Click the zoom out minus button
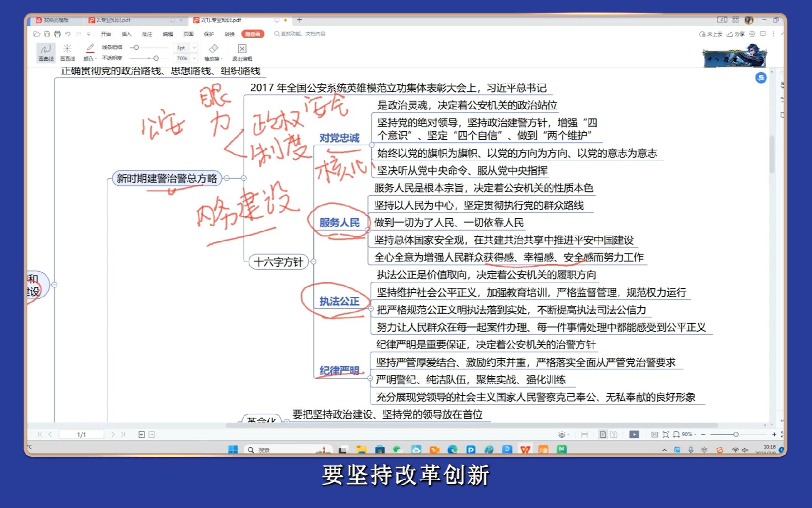Image resolution: width=812 pixels, height=508 pixels. [x=703, y=435]
